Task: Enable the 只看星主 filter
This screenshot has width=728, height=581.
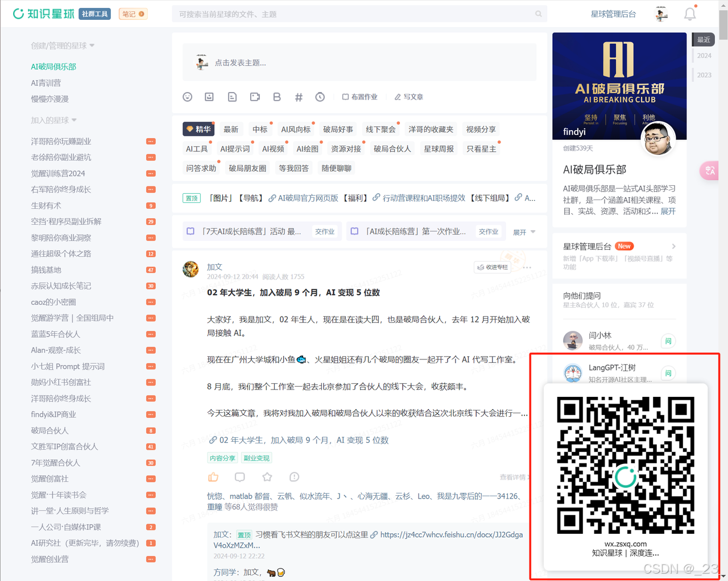Action: [481, 148]
